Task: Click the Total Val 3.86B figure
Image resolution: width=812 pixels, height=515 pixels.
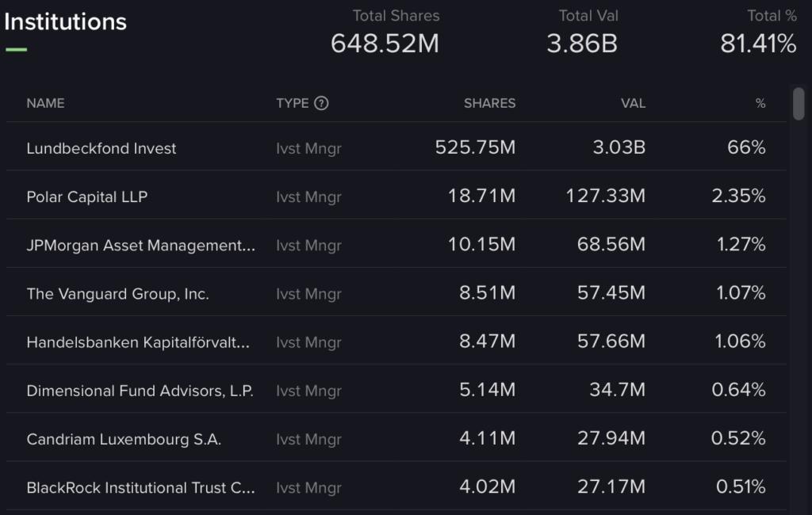Action: pos(582,44)
